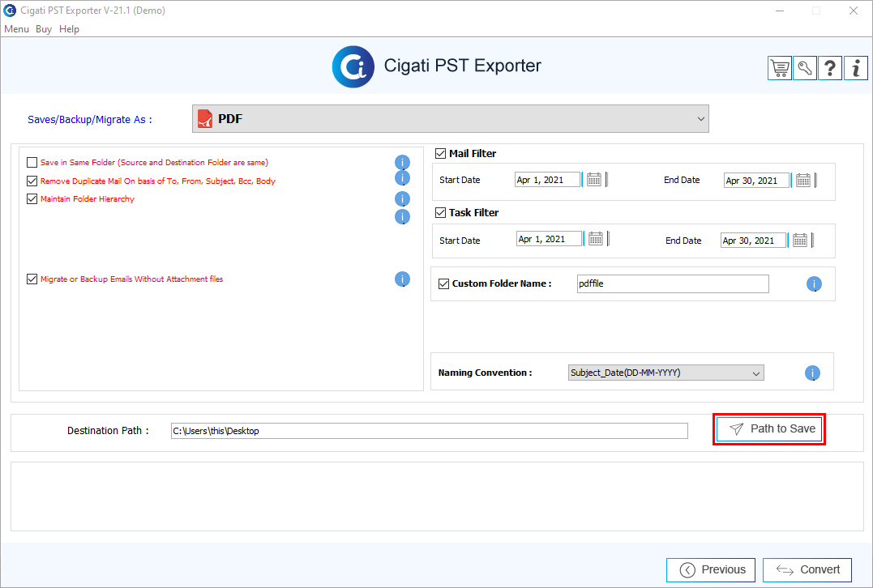
Task: Disable the Mail Filter checkbox
Action: (440, 154)
